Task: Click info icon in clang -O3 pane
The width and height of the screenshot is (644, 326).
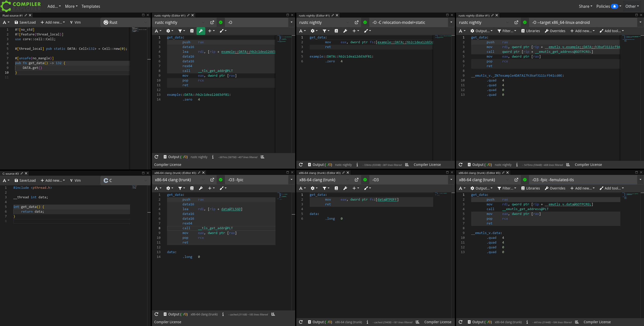Action: (x=367, y=322)
